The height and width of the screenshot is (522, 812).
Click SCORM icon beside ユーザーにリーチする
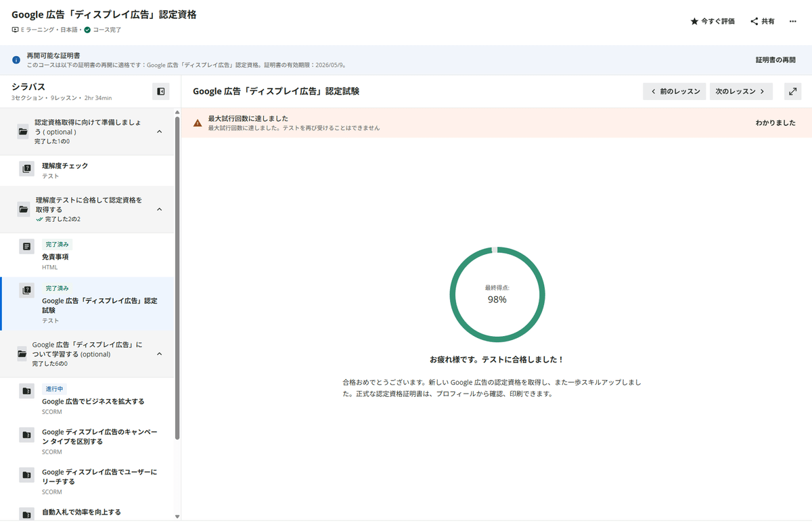pyautogui.click(x=26, y=475)
